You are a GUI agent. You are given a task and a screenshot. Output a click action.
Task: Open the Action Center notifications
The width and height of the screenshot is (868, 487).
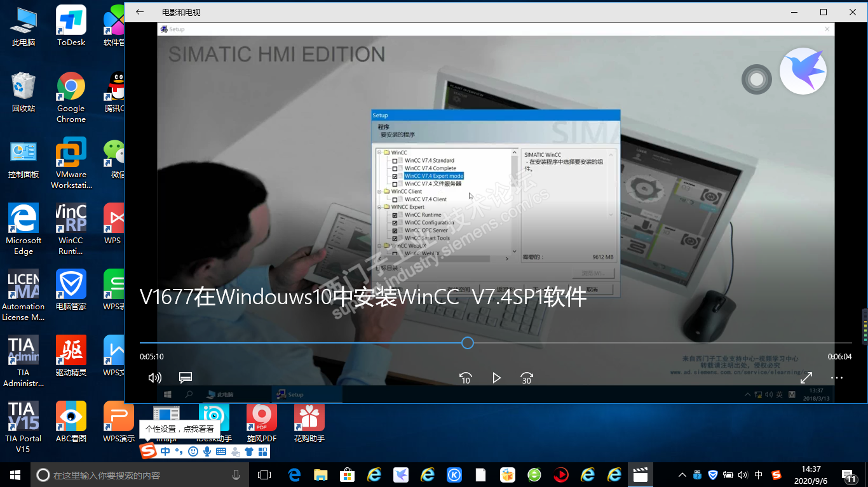[849, 475]
